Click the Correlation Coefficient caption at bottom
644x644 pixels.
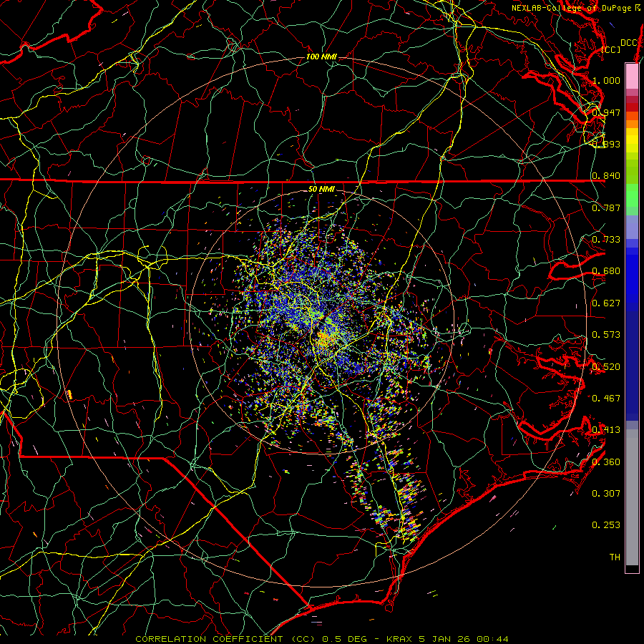pyautogui.click(x=322, y=639)
